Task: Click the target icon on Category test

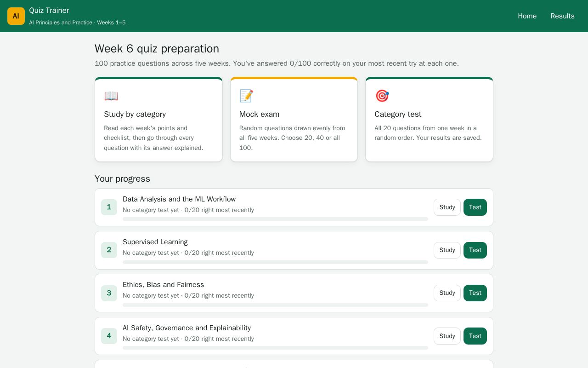Action: tap(382, 96)
